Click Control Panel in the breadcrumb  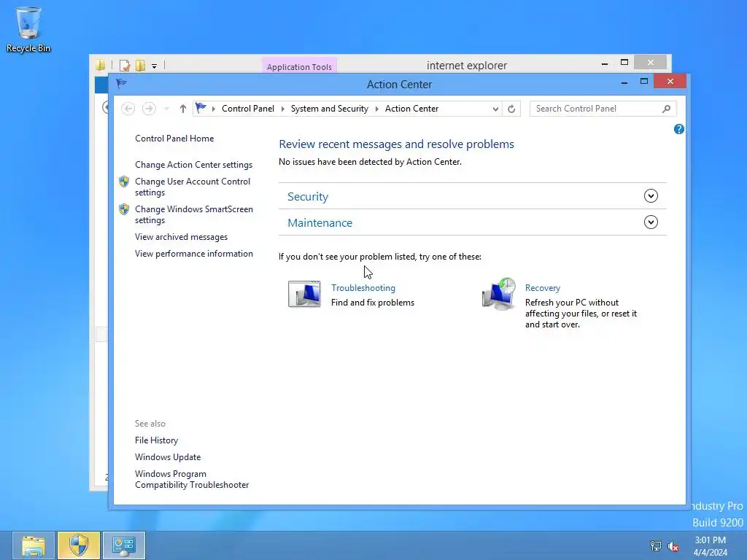click(x=248, y=109)
